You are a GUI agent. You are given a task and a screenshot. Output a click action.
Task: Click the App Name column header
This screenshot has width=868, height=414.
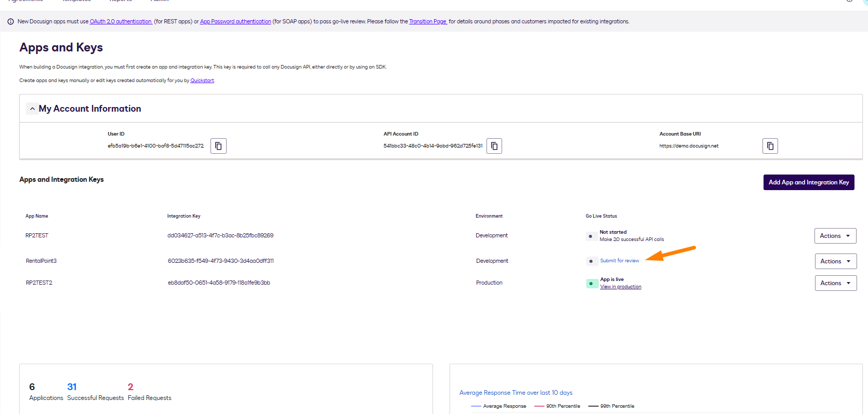click(x=37, y=216)
